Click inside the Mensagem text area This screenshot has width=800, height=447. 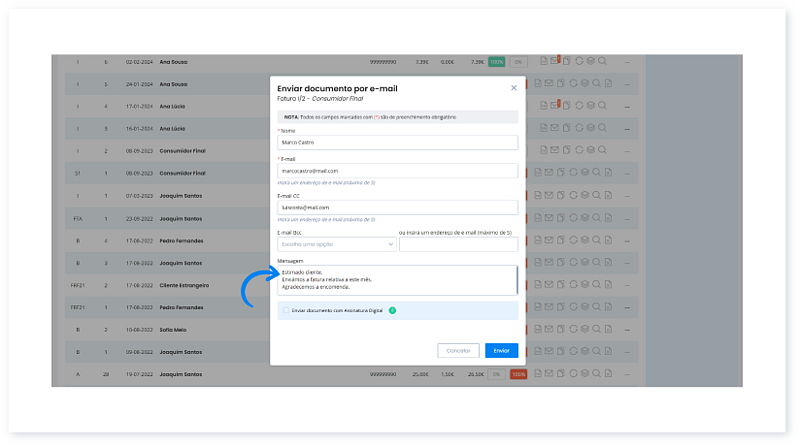tap(397, 280)
